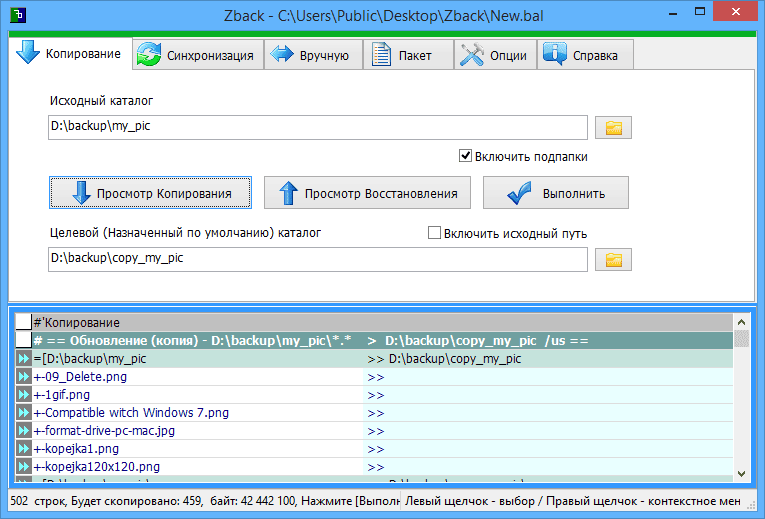Click the arrow icon beside kopejka1.png

23,449
